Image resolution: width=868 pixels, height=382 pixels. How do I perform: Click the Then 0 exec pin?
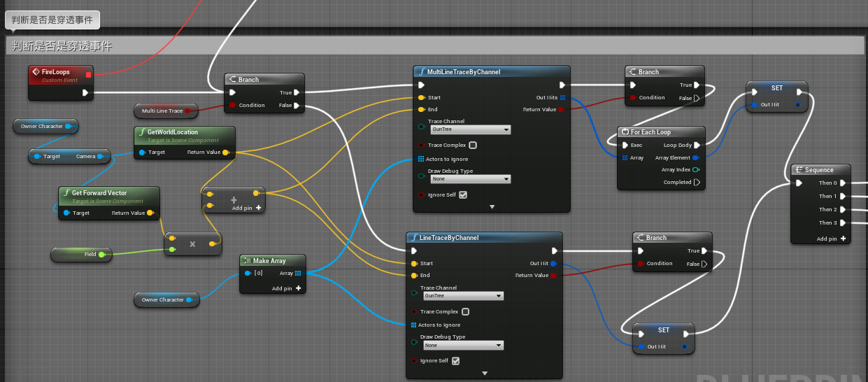(x=843, y=183)
